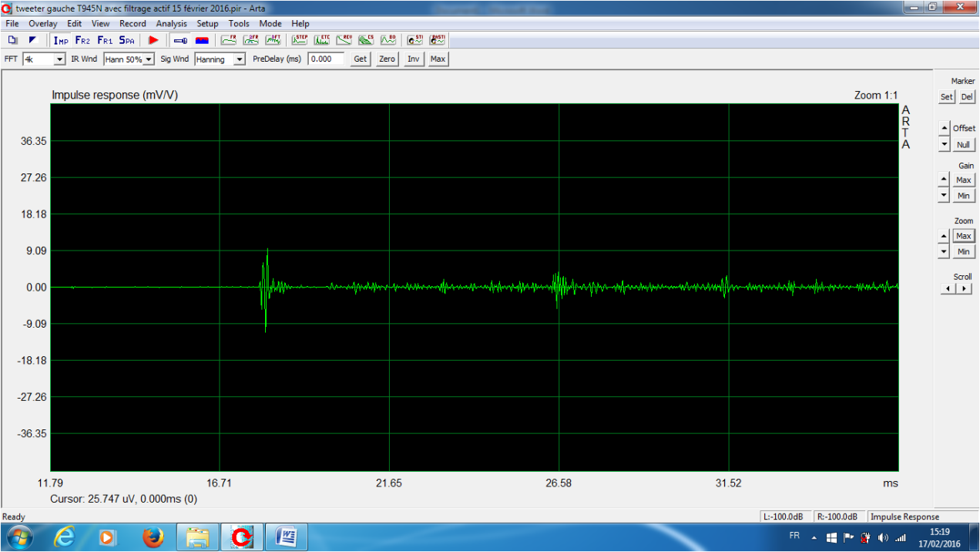The width and height of the screenshot is (980, 552).
Task: Click the Gain up arrow stepper
Action: coord(944,179)
